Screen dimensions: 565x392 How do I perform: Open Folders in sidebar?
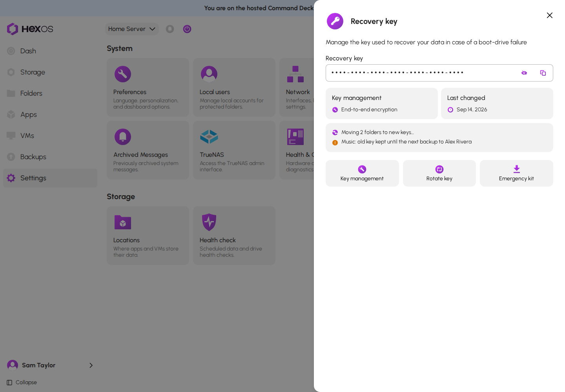(x=50, y=93)
